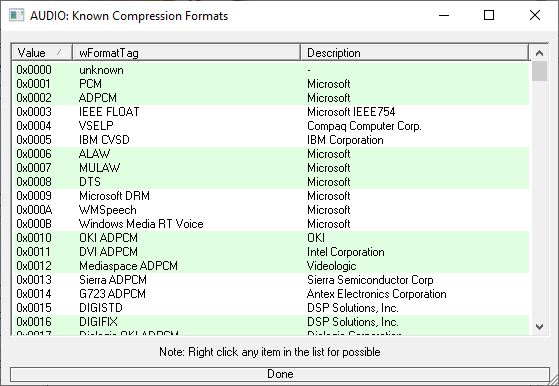
Task: Click the Done button
Action: [280, 374]
